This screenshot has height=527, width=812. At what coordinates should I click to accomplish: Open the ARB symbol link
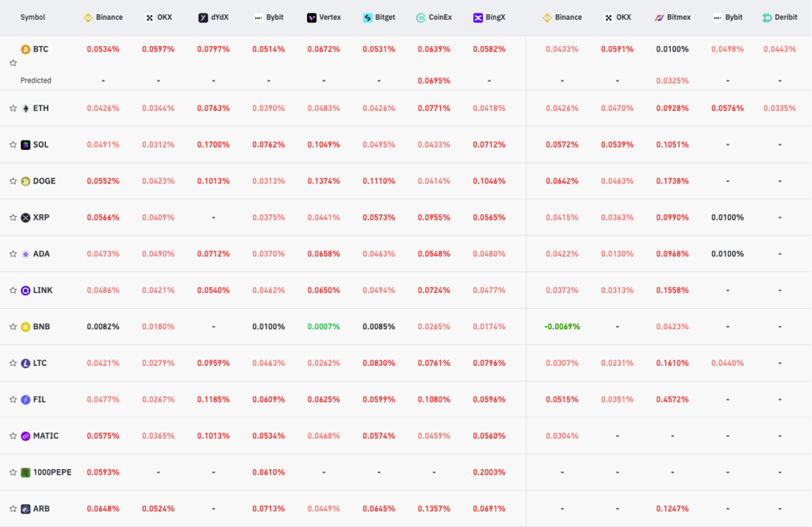point(41,509)
